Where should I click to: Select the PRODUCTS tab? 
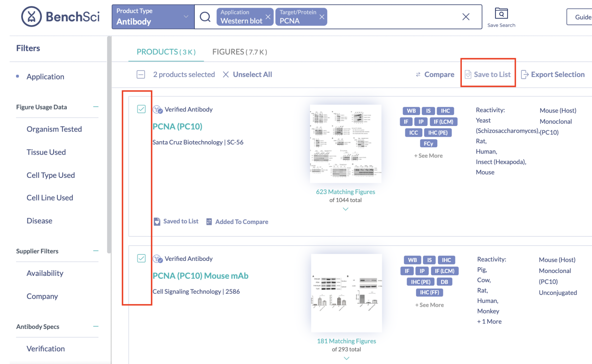[166, 52]
